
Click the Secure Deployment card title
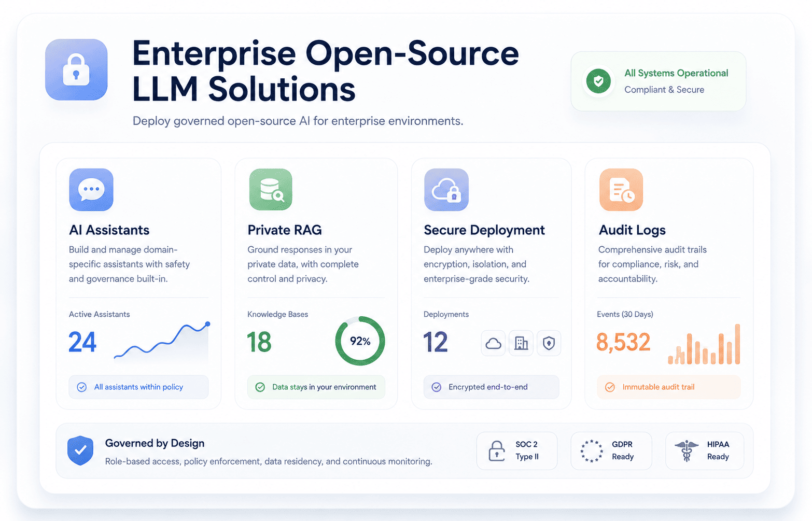pos(484,230)
